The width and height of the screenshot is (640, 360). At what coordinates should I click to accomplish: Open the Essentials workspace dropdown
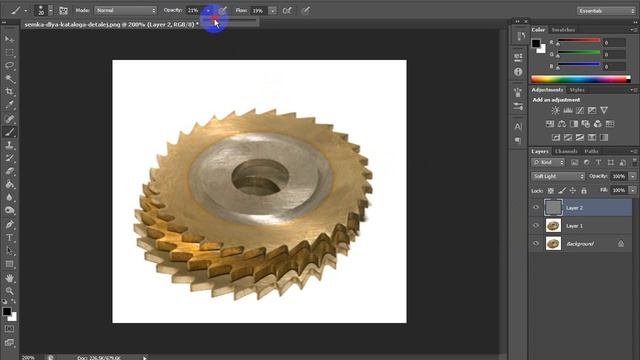pyautogui.click(x=606, y=11)
